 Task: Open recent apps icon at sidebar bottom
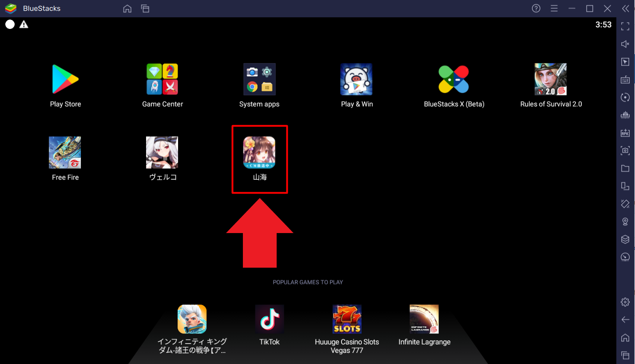pos(625,355)
